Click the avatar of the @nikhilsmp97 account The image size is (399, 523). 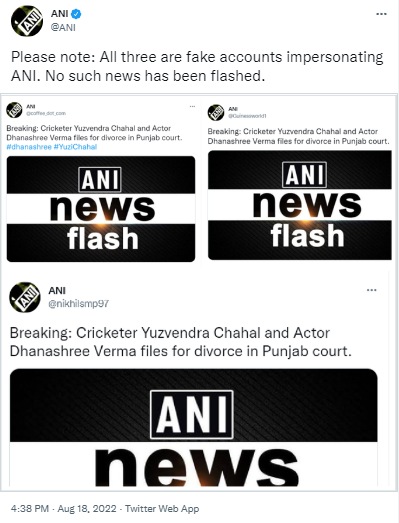tap(25, 297)
